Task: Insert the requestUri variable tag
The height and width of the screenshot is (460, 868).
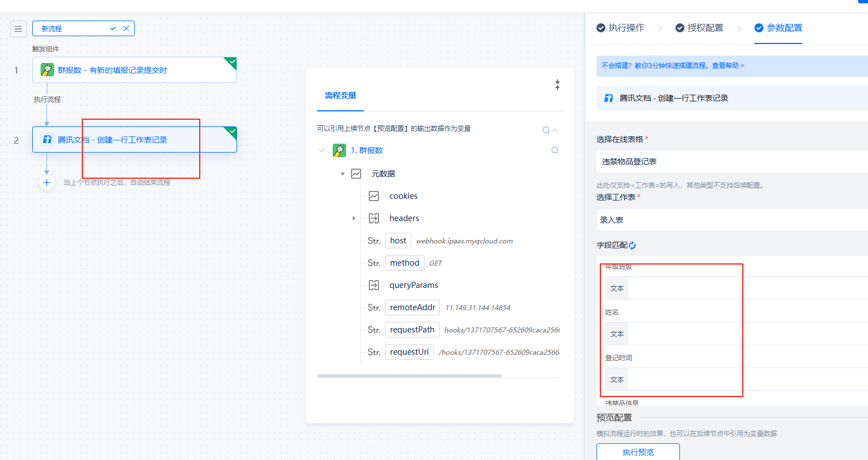Action: (x=410, y=352)
